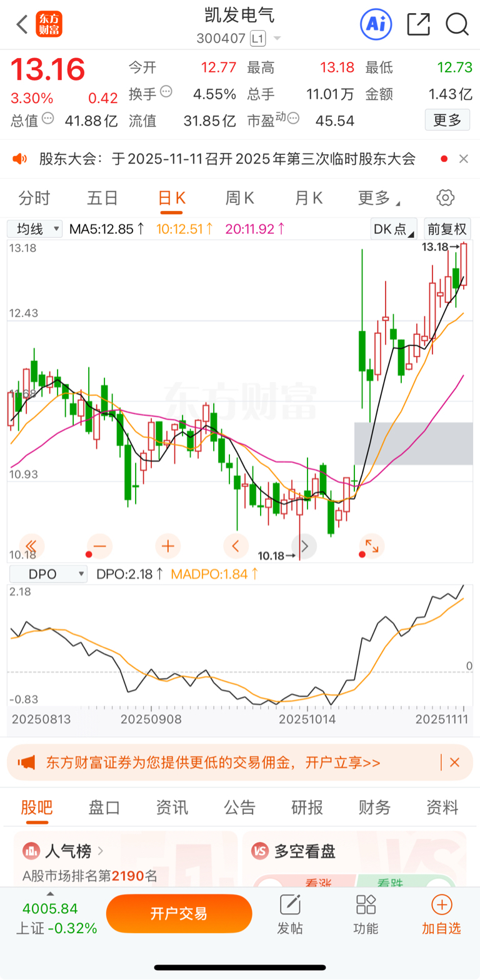Tap the share export icon

[x=418, y=24]
